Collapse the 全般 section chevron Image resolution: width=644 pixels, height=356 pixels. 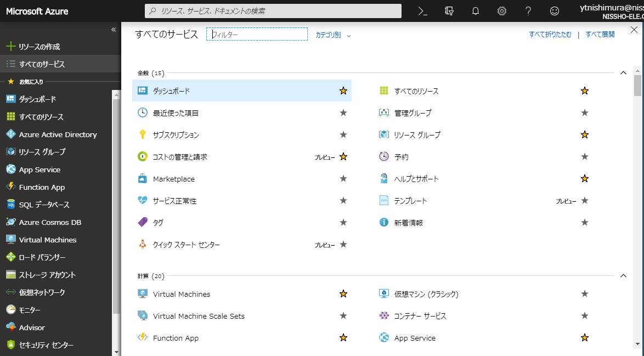pos(623,72)
